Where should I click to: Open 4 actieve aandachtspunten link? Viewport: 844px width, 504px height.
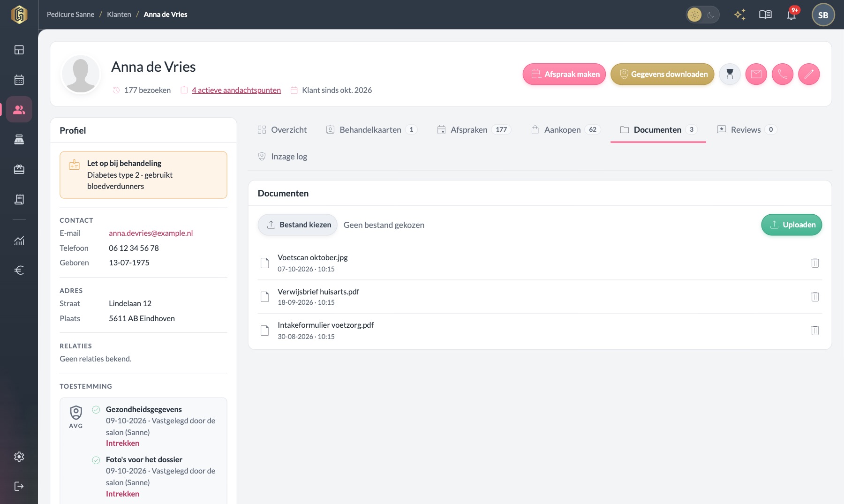click(236, 90)
